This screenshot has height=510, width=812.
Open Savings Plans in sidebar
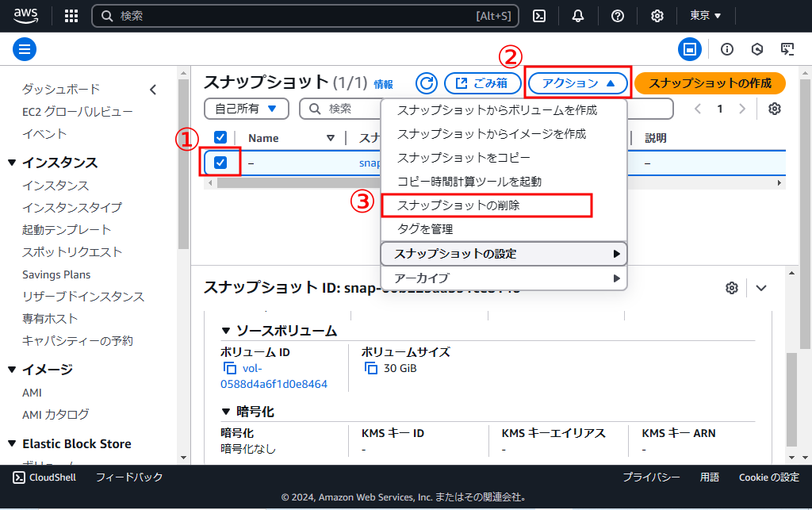coord(56,274)
